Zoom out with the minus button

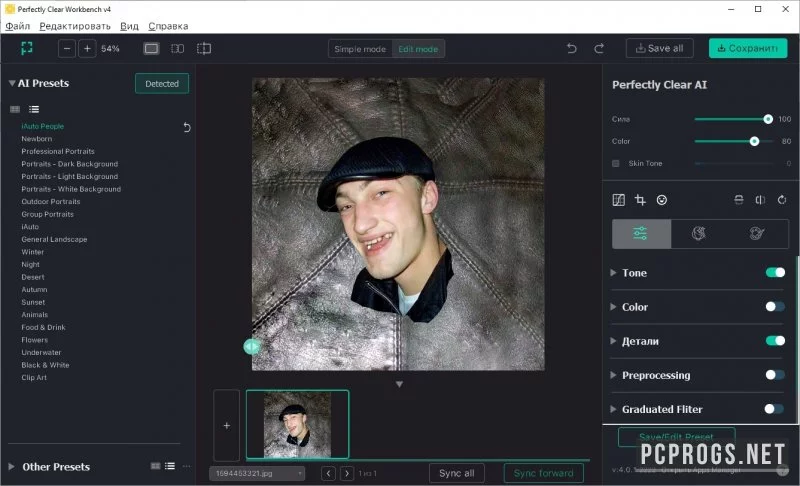67,48
